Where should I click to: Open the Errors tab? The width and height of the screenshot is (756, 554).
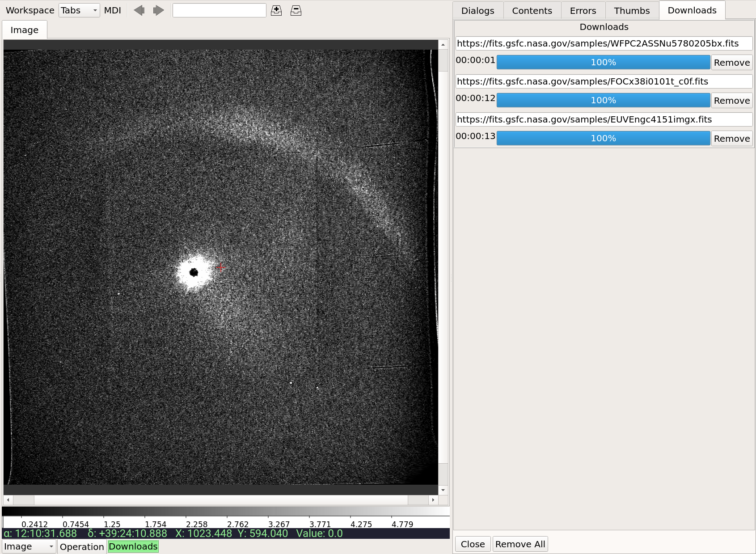pos(583,10)
